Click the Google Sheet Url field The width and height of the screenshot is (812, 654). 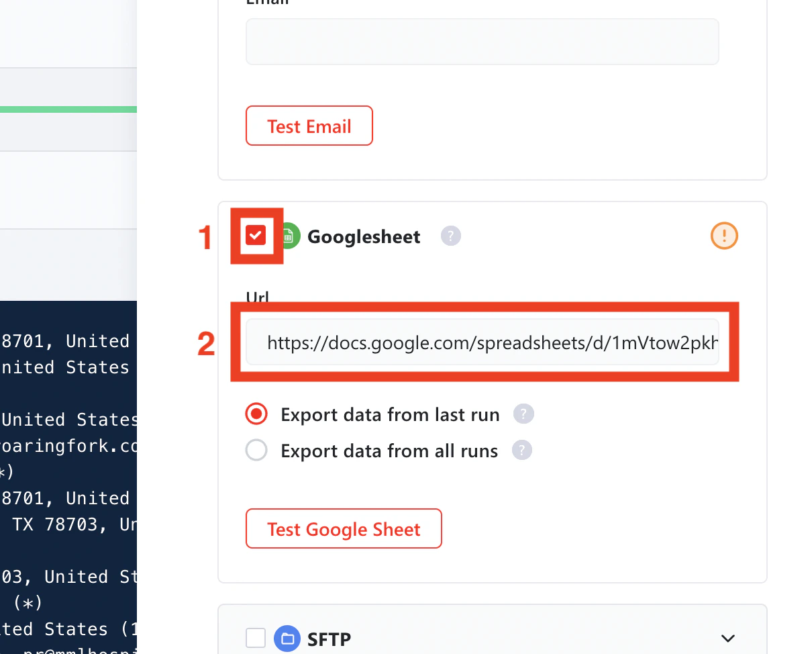coord(482,342)
